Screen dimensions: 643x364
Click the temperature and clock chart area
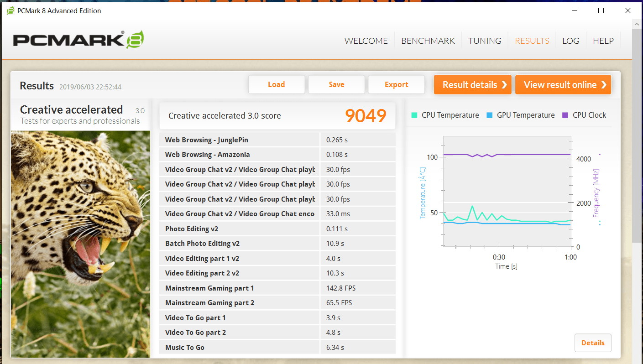pyautogui.click(x=507, y=192)
